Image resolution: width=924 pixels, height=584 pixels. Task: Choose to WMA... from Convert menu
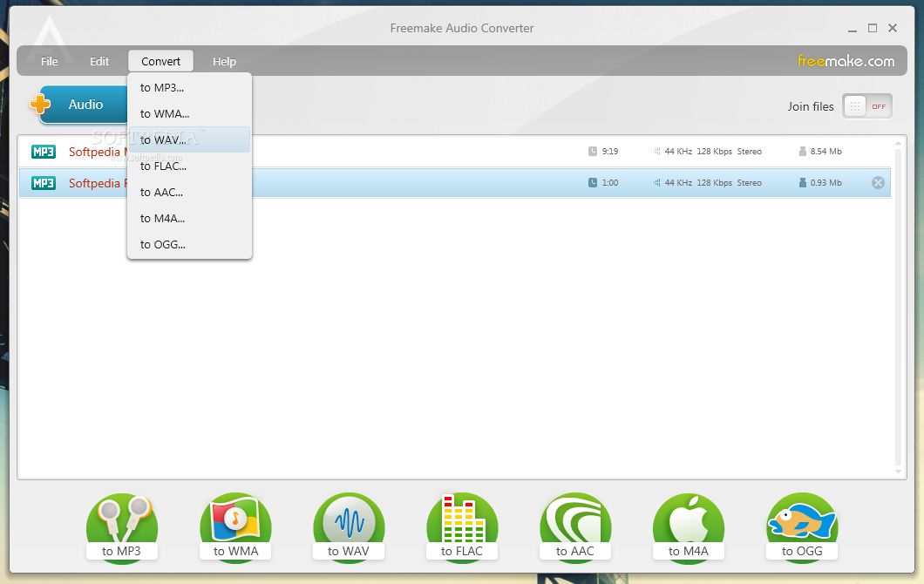[189, 113]
